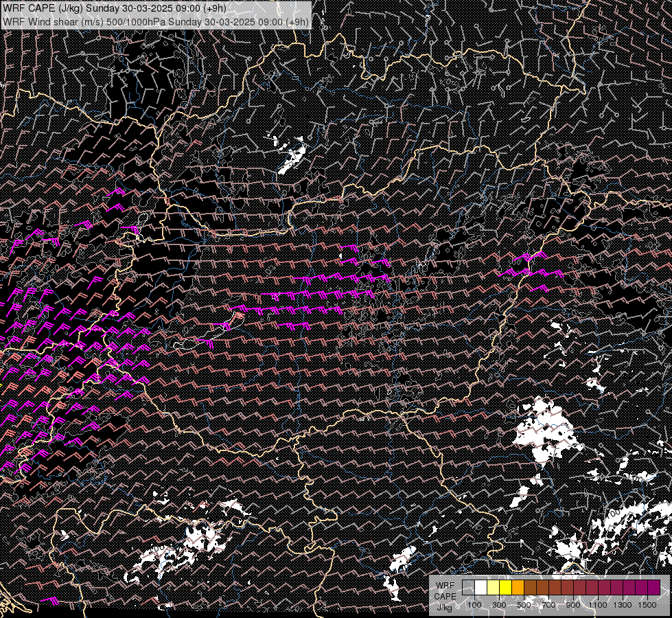The height and width of the screenshot is (618, 672).
Task: Pick the final purple swatch above 1500
Action: pos(654,588)
